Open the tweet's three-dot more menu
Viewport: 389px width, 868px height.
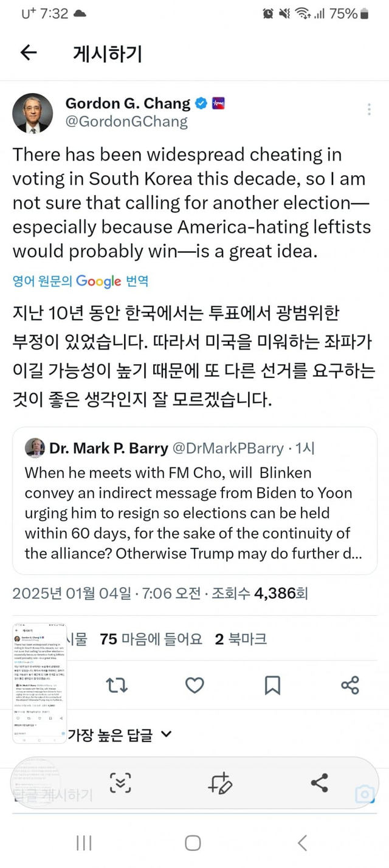(369, 109)
